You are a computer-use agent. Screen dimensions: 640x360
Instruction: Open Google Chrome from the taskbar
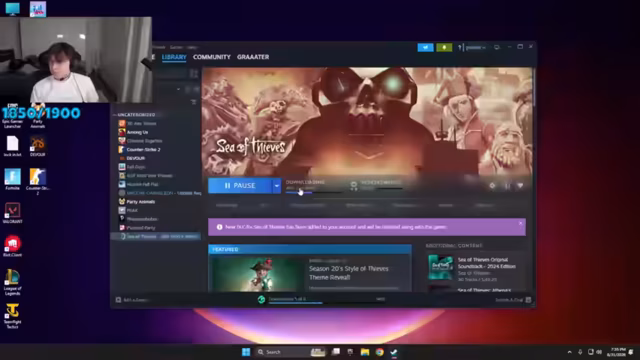tap(380, 352)
